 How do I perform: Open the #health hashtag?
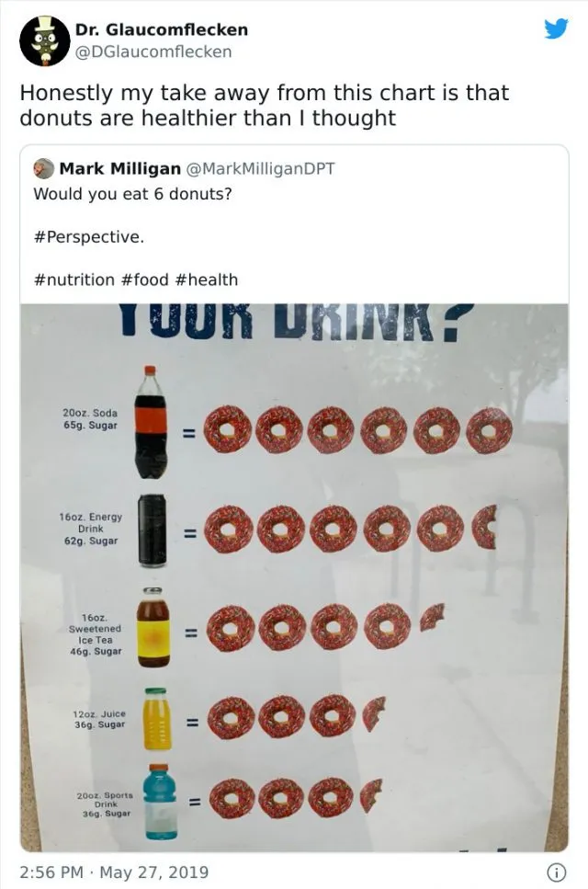point(207,279)
